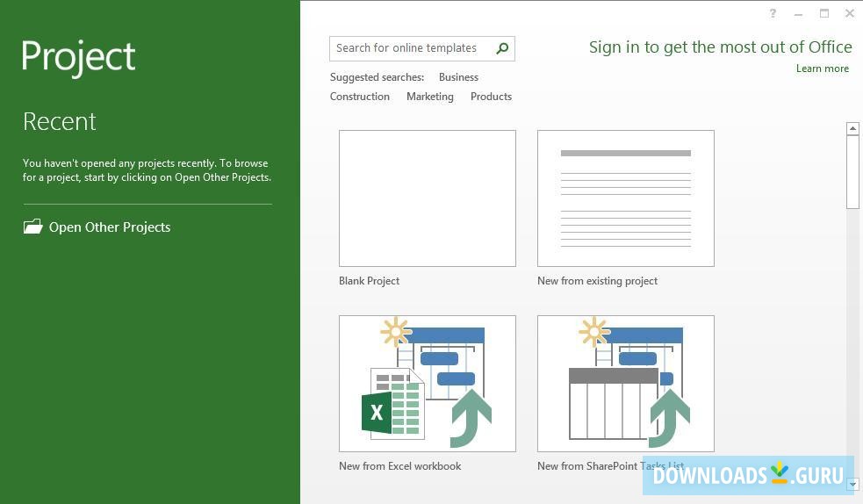Select the Construction suggested search
The image size is (863, 504).
(360, 97)
